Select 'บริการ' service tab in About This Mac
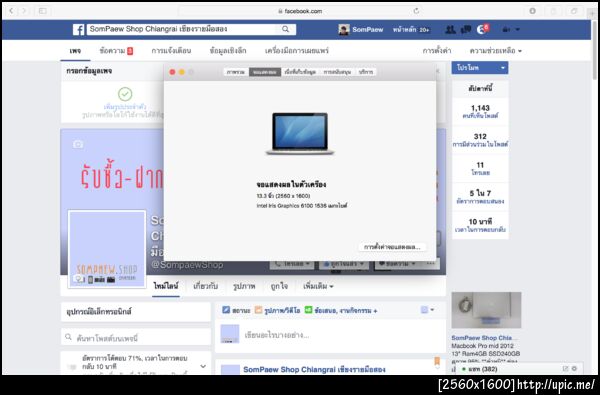 click(x=366, y=72)
